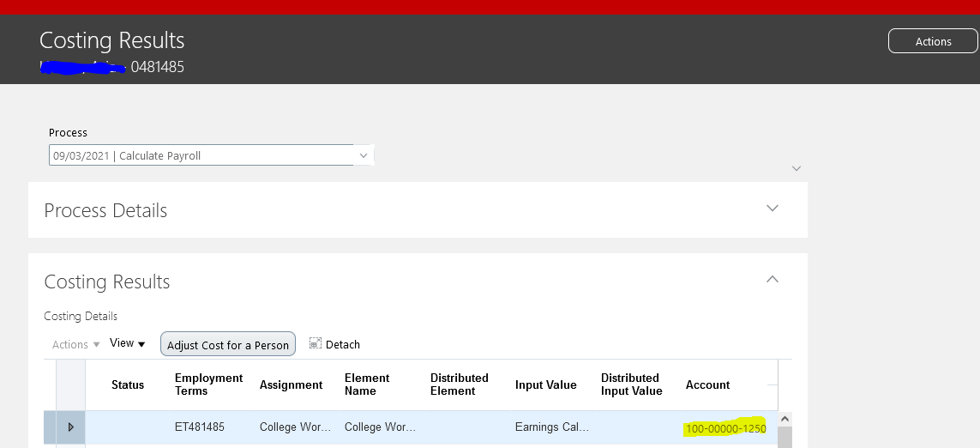Screen dimensions: 980x448
Task: Click Employment Terms column header
Action: coord(208,384)
